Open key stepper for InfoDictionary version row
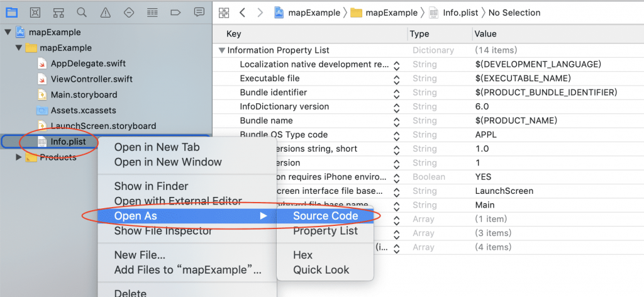The image size is (644, 297). tap(396, 108)
